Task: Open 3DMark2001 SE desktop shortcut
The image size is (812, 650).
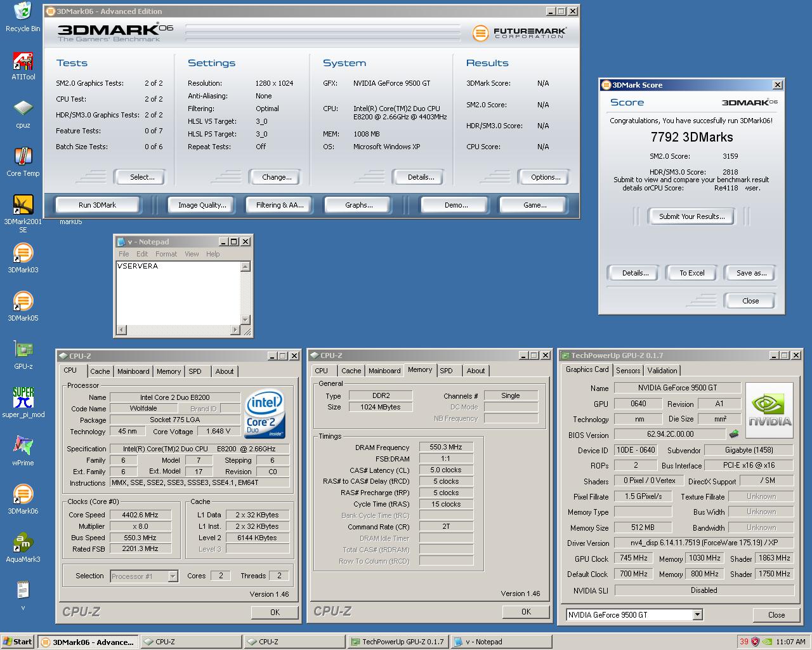Action: pos(23,214)
